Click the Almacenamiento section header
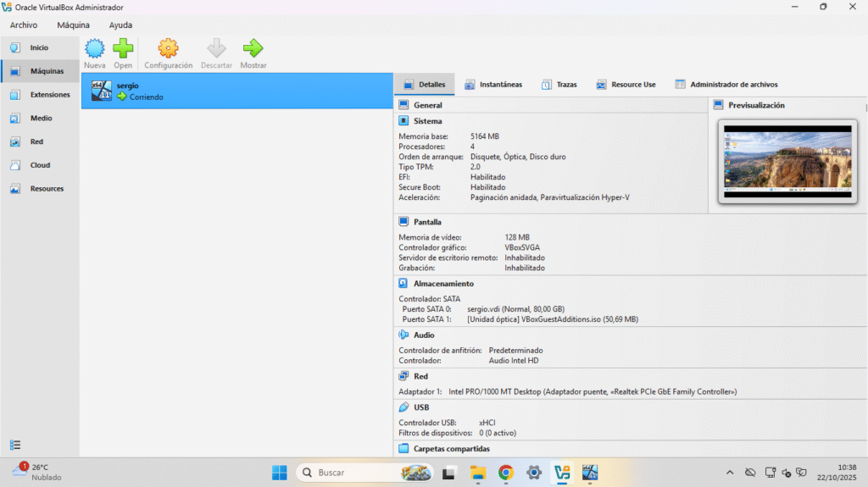Screen dimensions: 868x487 pyautogui.click(x=443, y=284)
